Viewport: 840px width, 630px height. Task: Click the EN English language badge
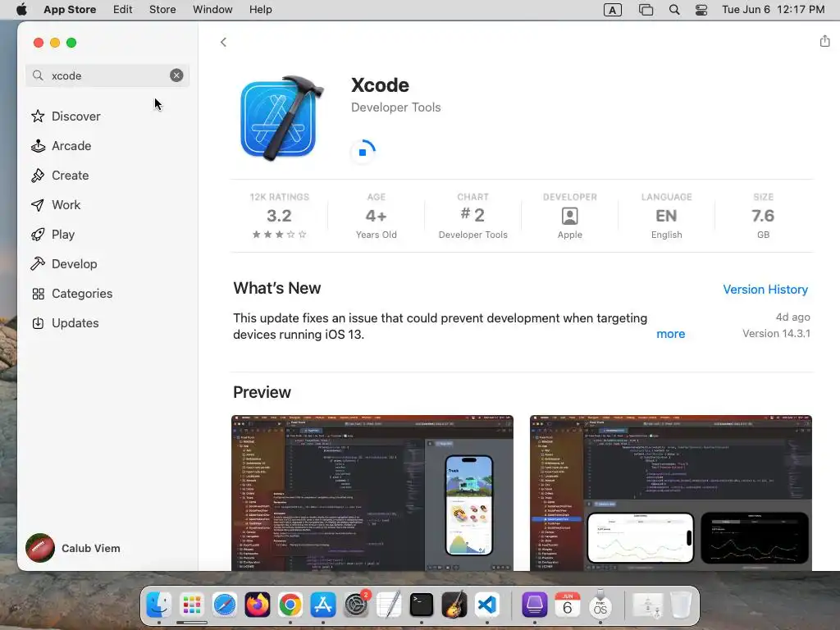click(666, 216)
